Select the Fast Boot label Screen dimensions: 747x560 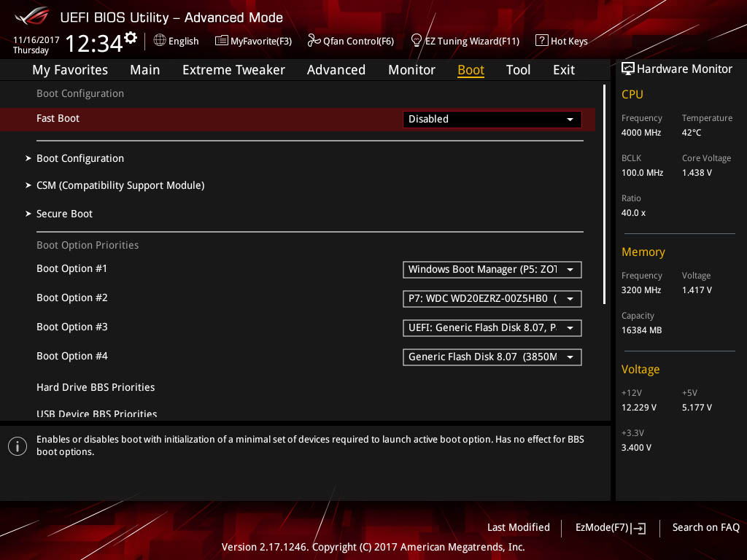click(x=58, y=118)
